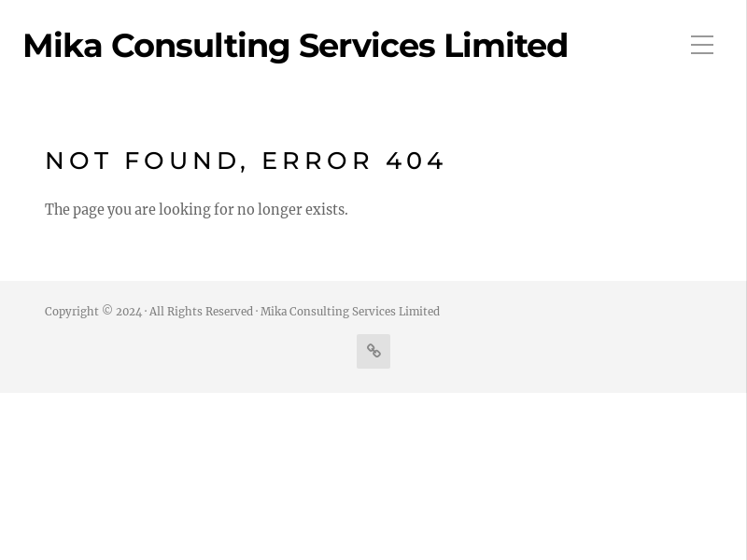
Task: Click the 2024 year in the footer
Action: pyautogui.click(x=129, y=312)
